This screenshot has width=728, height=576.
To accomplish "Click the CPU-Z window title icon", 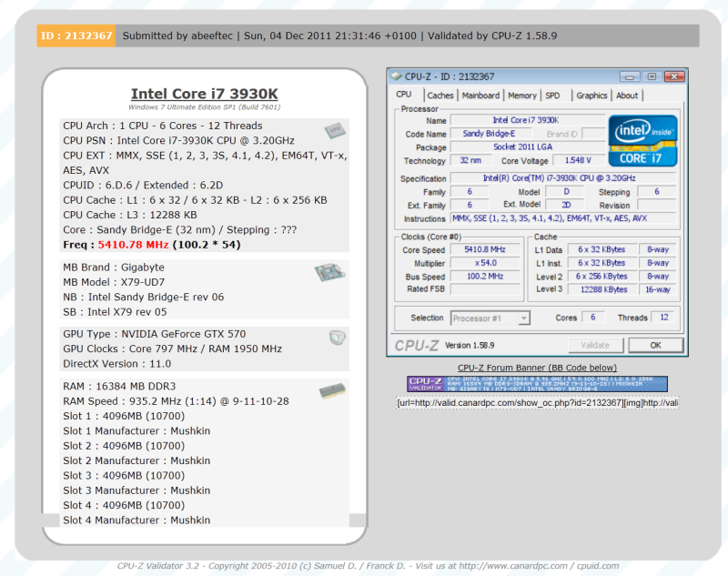I will [x=397, y=76].
